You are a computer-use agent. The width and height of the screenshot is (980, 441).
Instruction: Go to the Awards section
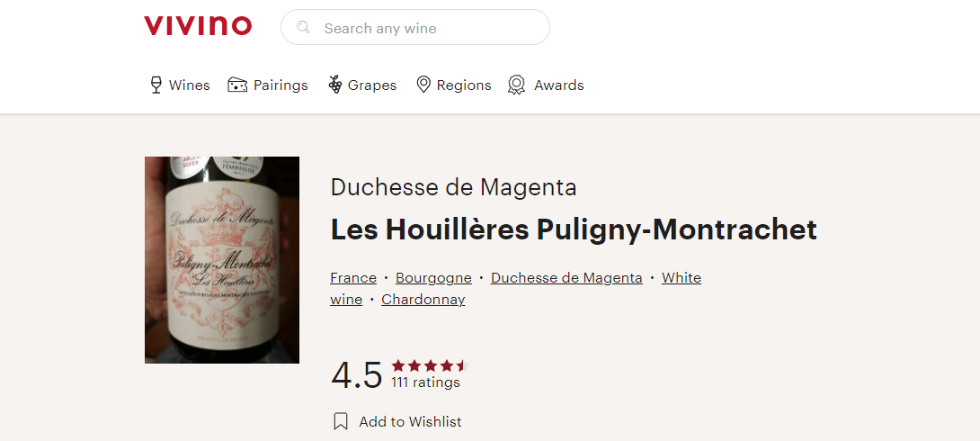click(558, 85)
